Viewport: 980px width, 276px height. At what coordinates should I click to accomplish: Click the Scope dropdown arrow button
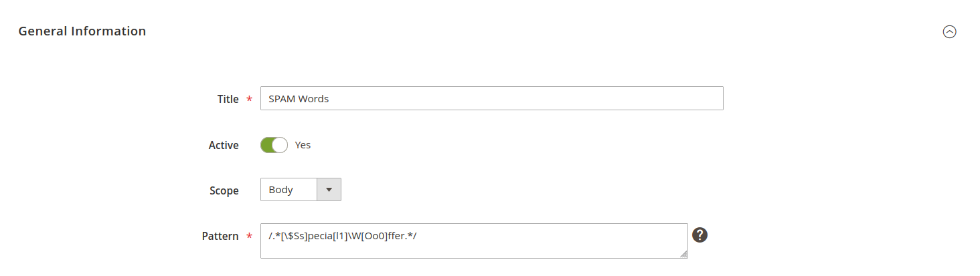(x=328, y=190)
